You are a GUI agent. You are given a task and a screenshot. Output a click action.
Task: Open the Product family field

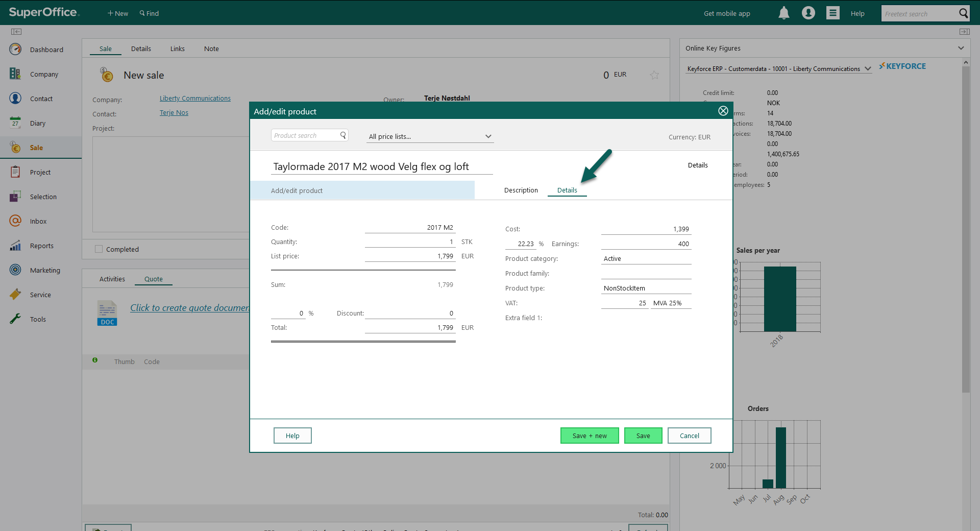click(x=646, y=274)
